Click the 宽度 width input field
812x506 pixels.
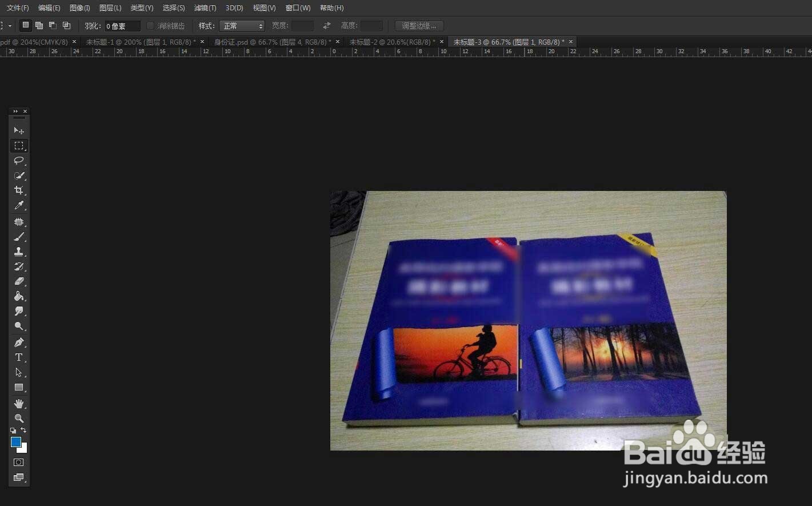pyautogui.click(x=302, y=26)
